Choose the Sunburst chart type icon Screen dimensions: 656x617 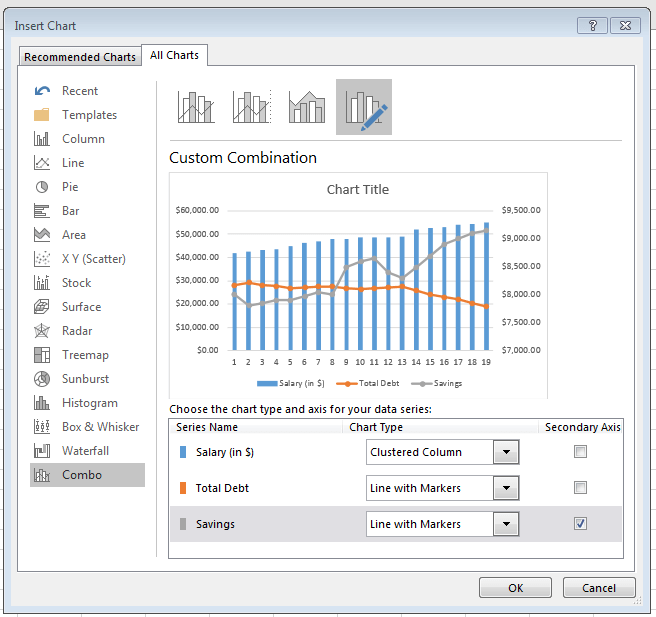pos(42,379)
